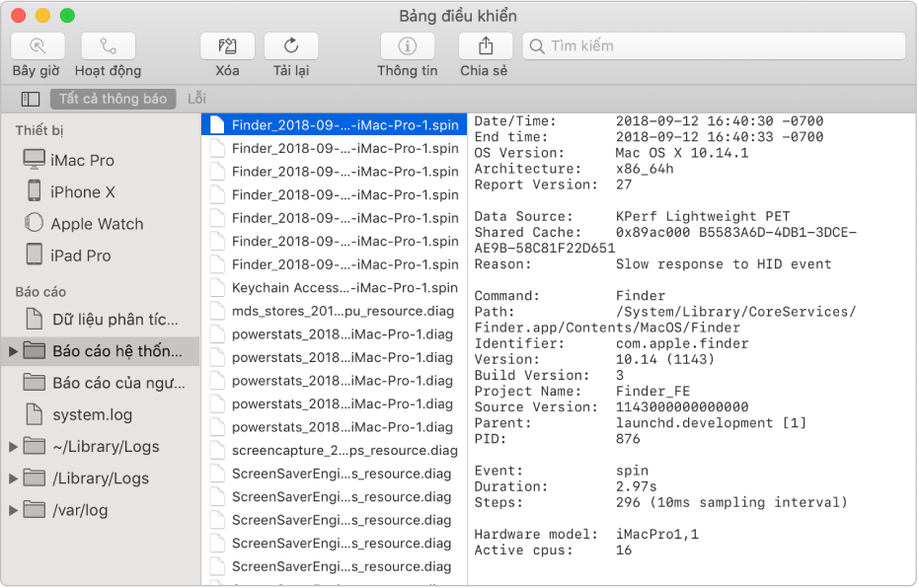Viewport: 919px width, 588px height.
Task: Click the Xóa clear button
Action: tap(227, 46)
